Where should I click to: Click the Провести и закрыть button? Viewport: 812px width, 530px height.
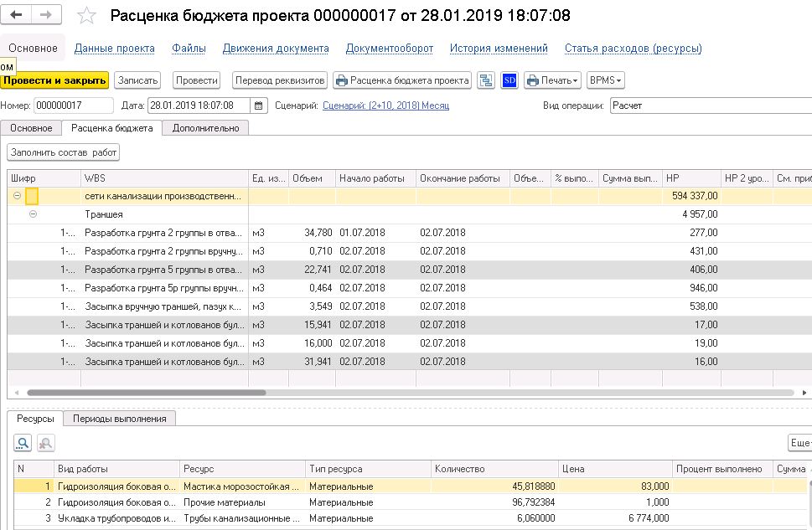55,80
